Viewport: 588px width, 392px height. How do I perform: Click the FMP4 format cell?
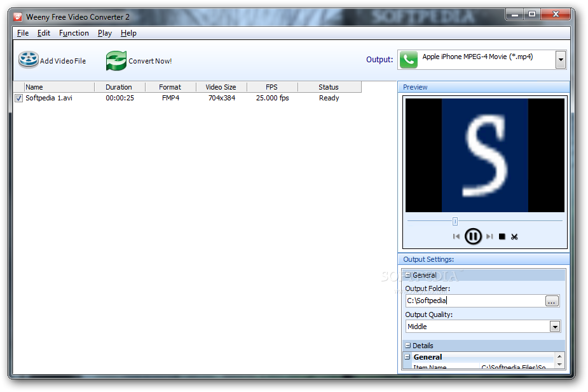pos(170,98)
